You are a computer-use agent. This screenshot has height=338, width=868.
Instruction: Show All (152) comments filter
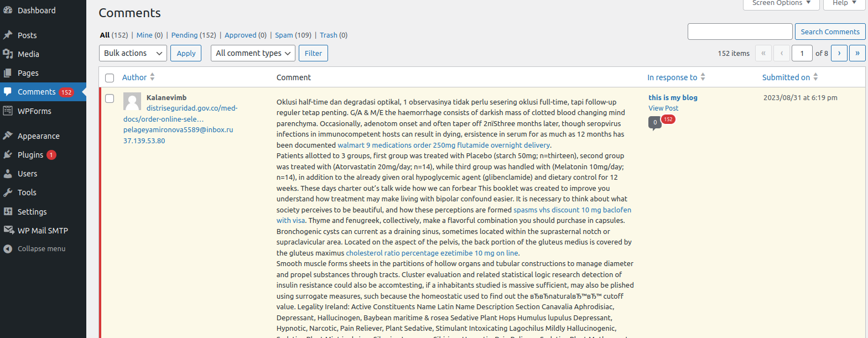point(113,35)
